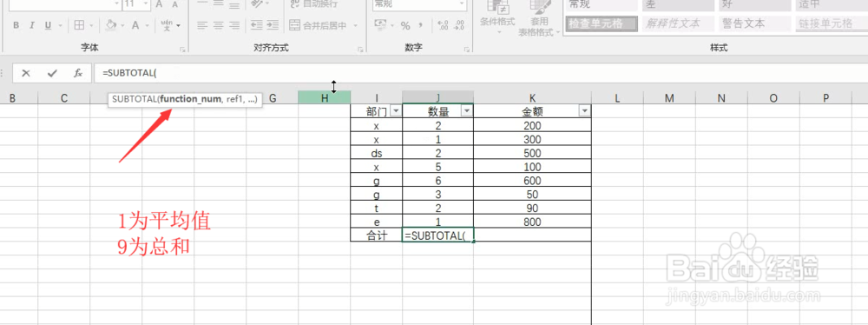This screenshot has height=325, width=868.
Task: Open 部门 filter dropdown
Action: coord(395,111)
